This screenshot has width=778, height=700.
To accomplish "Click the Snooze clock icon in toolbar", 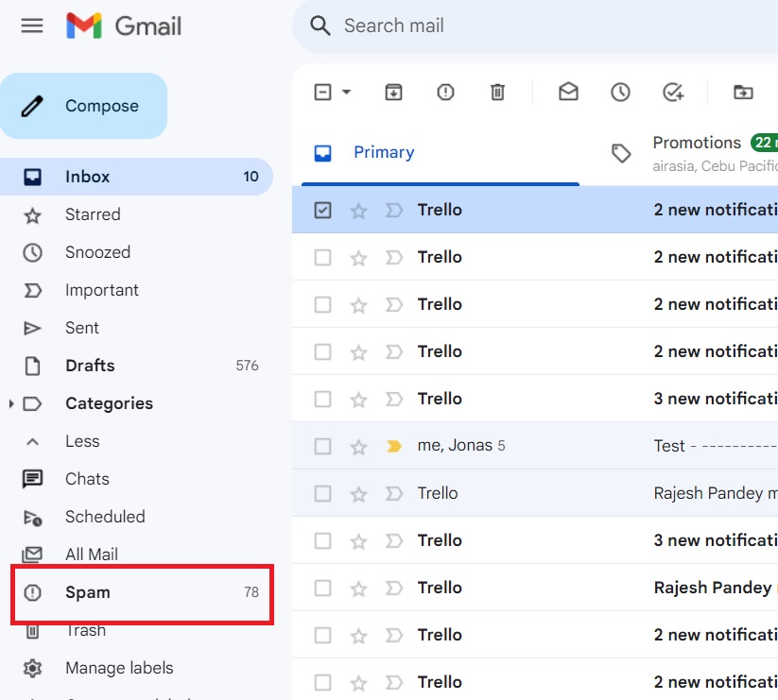I will (620, 92).
